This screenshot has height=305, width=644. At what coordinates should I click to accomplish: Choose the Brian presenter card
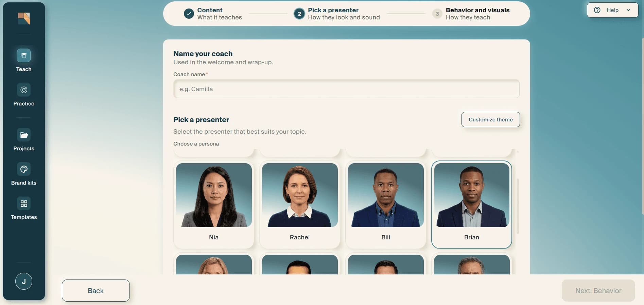tap(472, 205)
